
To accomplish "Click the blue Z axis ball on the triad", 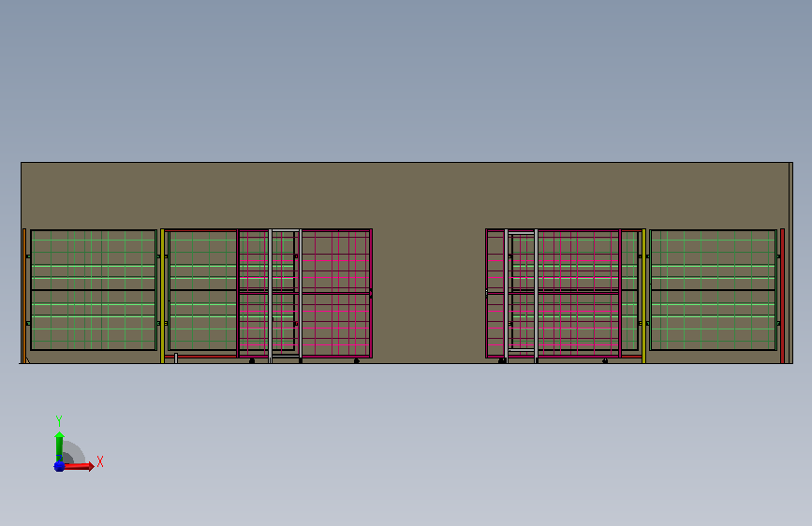I will tap(59, 466).
